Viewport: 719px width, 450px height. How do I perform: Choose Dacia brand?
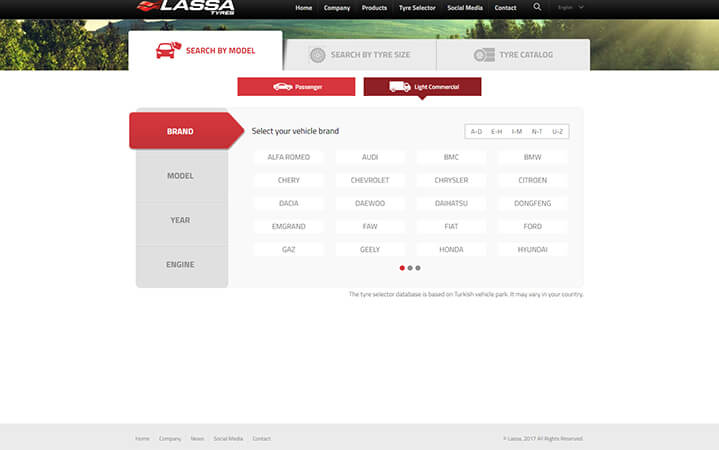(288, 203)
